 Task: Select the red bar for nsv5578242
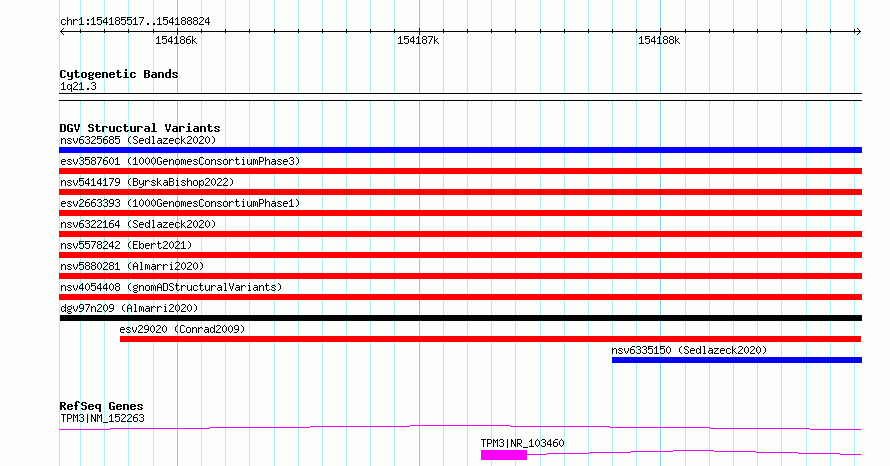pos(460,255)
